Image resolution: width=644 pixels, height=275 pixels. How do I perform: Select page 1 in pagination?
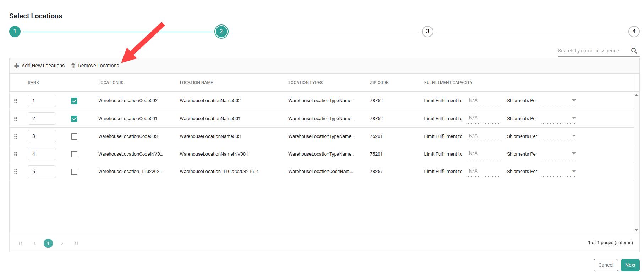(x=48, y=243)
